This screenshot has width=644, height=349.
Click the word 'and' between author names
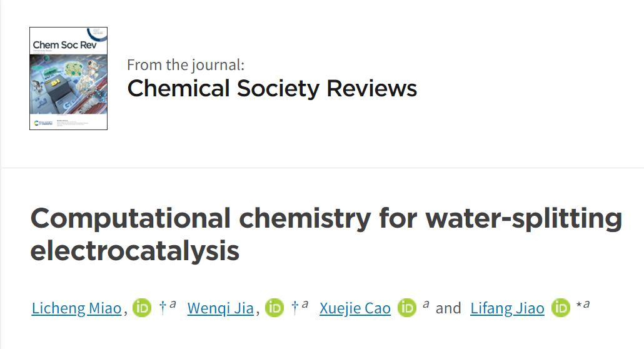pyautogui.click(x=448, y=308)
